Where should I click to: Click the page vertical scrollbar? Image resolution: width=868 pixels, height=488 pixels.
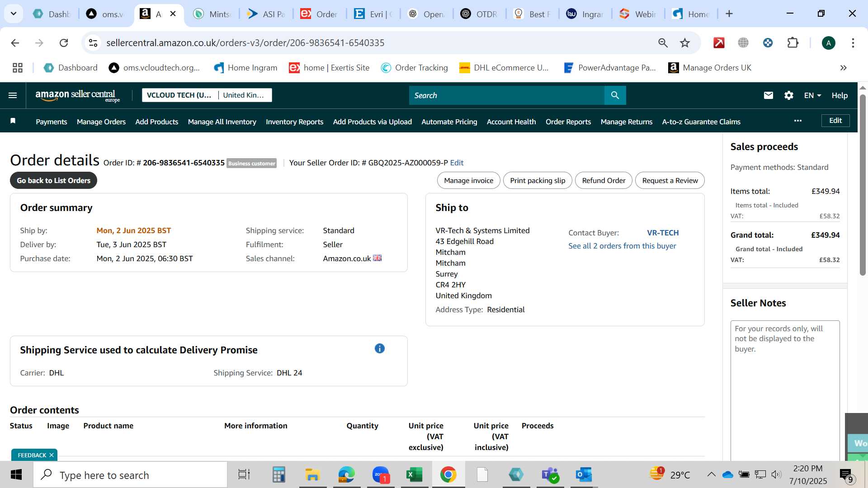(863, 185)
